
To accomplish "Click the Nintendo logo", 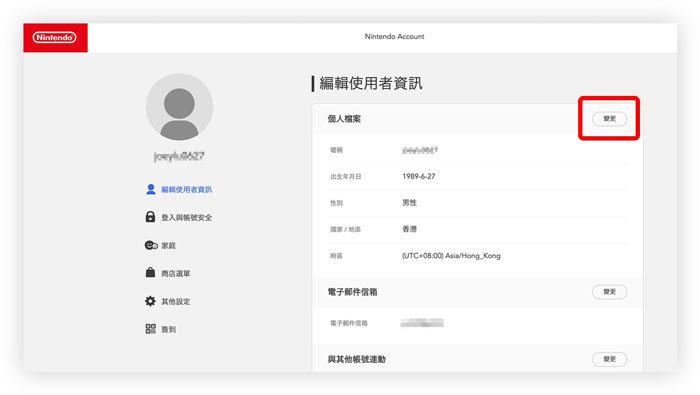I will [x=54, y=37].
